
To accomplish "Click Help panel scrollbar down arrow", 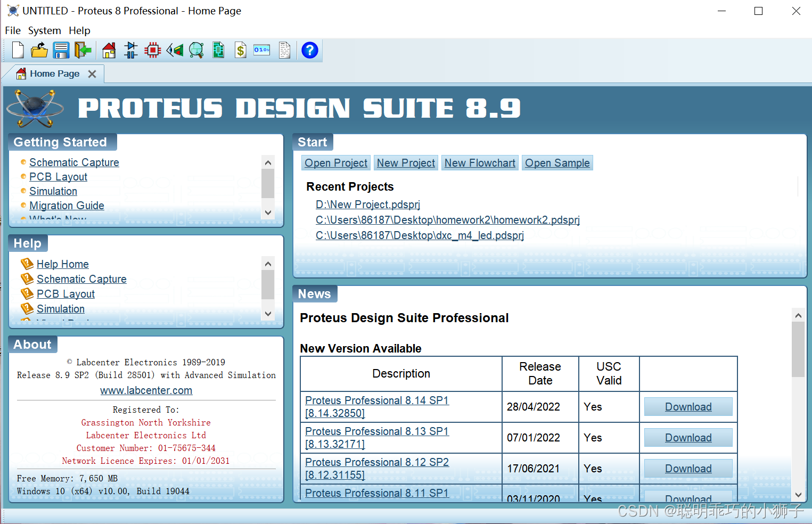I will pos(268,314).
